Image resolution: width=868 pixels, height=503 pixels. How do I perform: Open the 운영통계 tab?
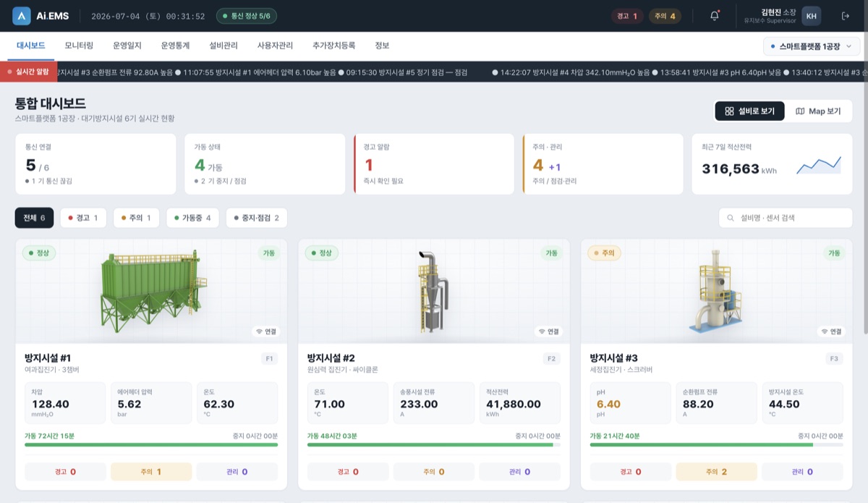[175, 46]
